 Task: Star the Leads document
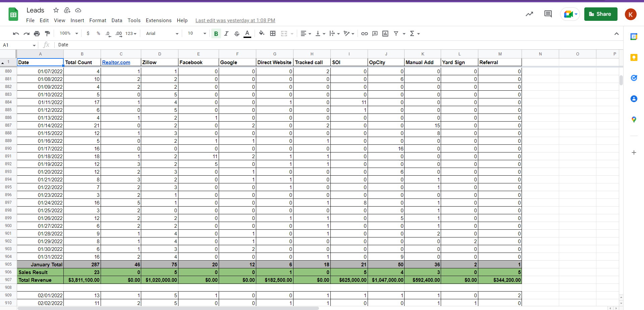(x=56, y=10)
